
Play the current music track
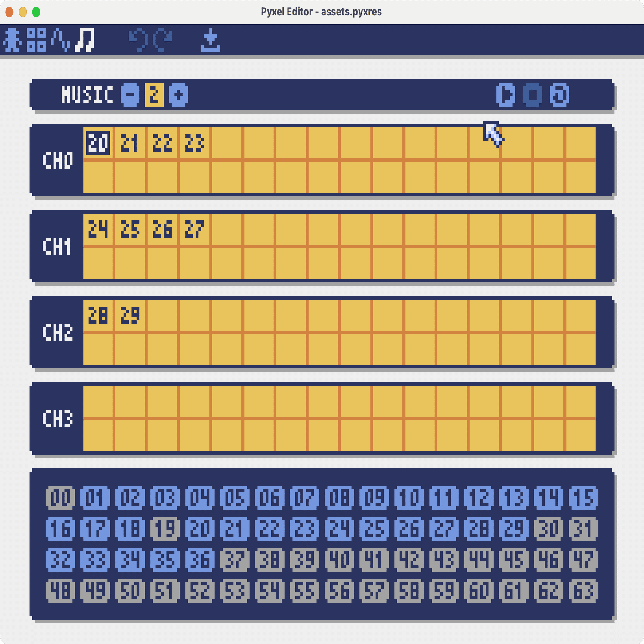click(x=506, y=96)
